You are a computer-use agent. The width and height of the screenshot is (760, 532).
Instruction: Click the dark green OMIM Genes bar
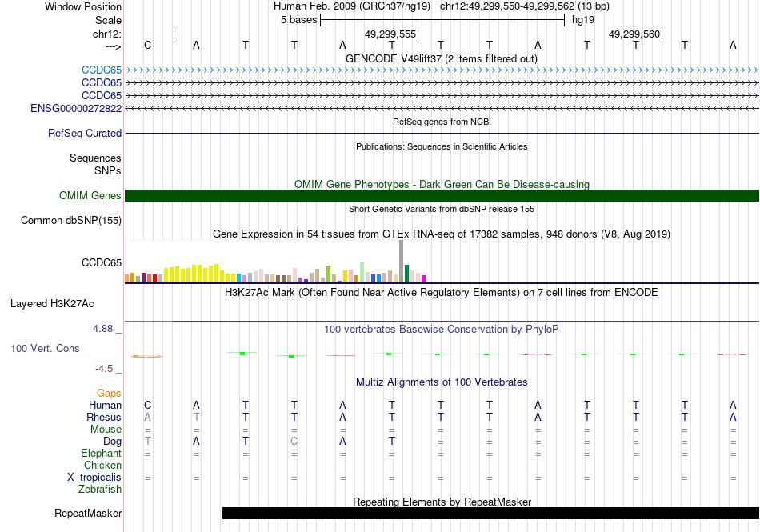[442, 196]
